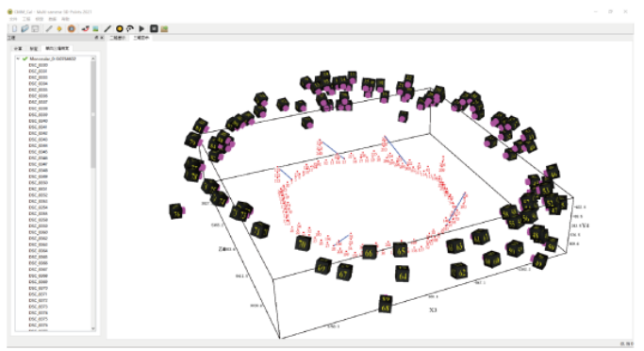Click cube marker 68 in the 3D view

[x=385, y=304]
